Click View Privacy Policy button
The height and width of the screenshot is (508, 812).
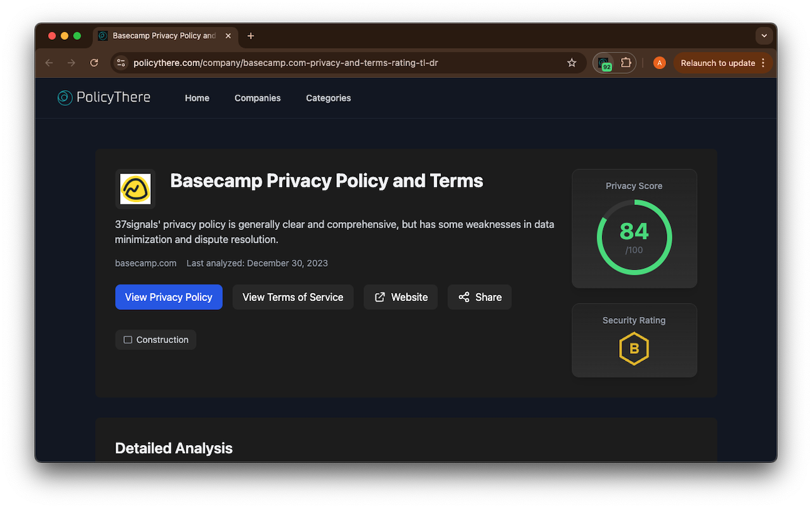169,297
